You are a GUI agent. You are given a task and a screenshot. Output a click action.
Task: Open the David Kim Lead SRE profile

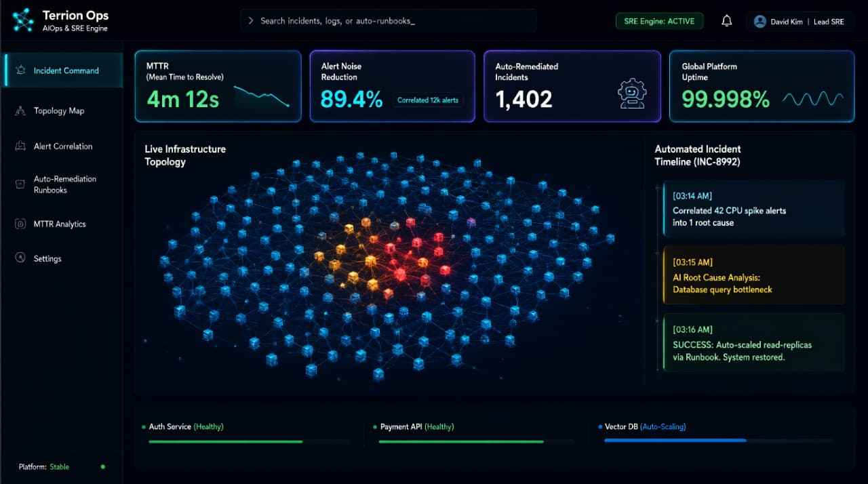(x=800, y=22)
